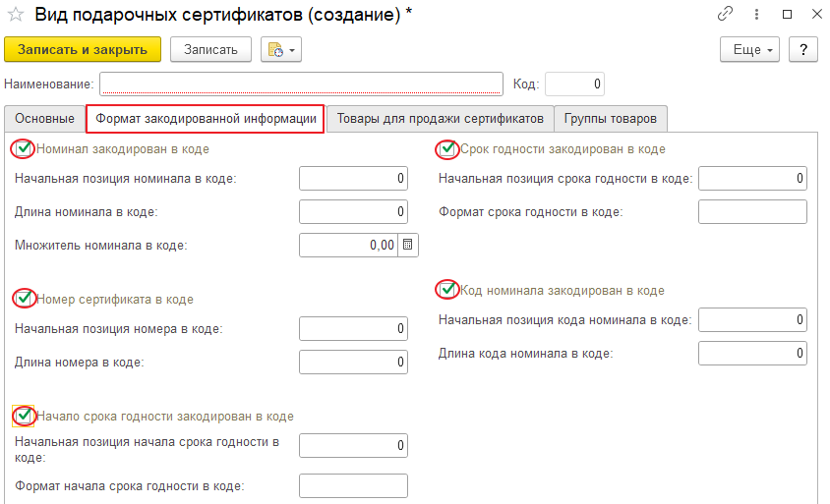Open calculator for Множитель номинала field

pos(409,245)
